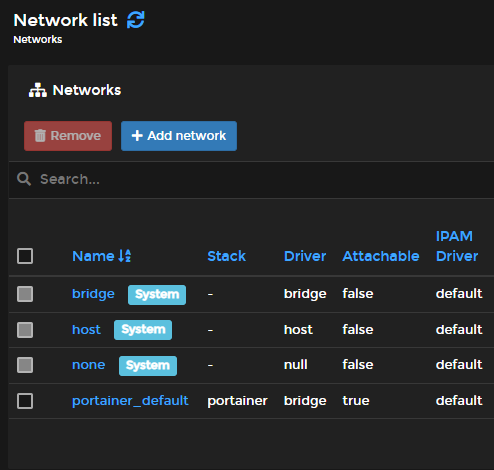Click the System badge on the host row
The image size is (494, 470).
(x=143, y=330)
